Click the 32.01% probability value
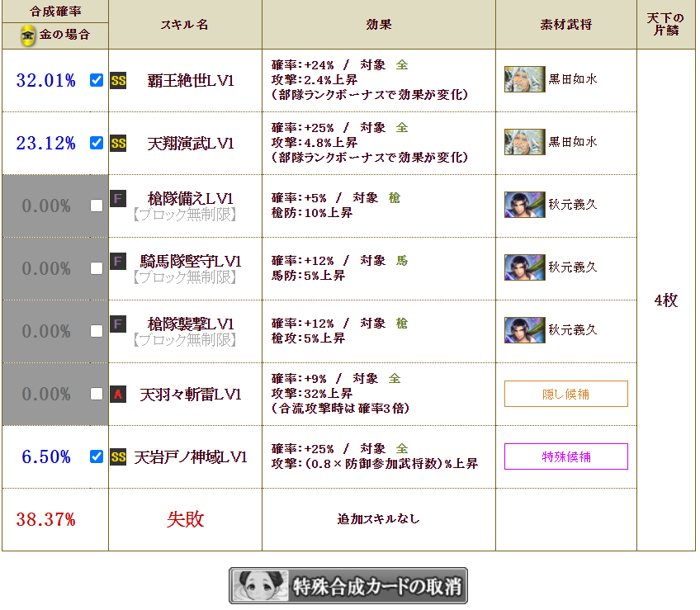The image size is (700, 610). (x=46, y=80)
